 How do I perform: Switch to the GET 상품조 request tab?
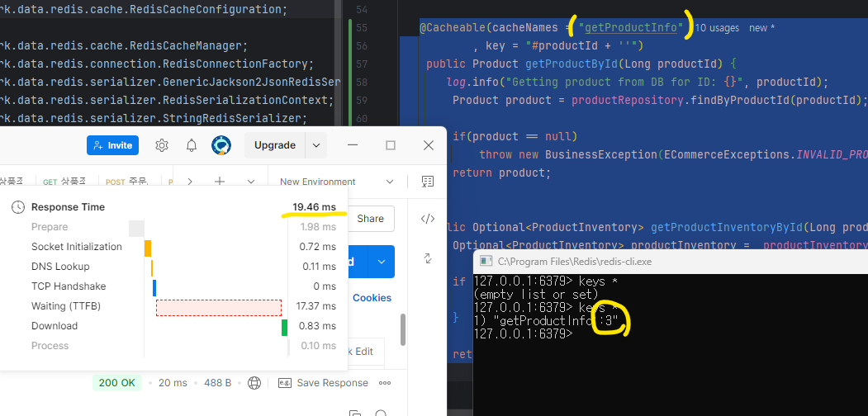point(64,182)
